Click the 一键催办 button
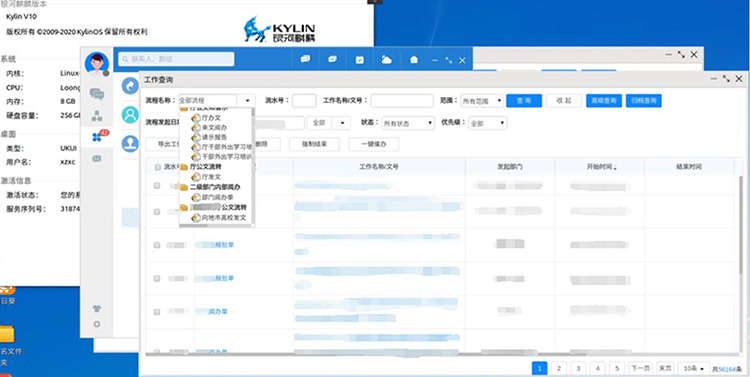Viewport: 750px width, 377px height. point(374,144)
